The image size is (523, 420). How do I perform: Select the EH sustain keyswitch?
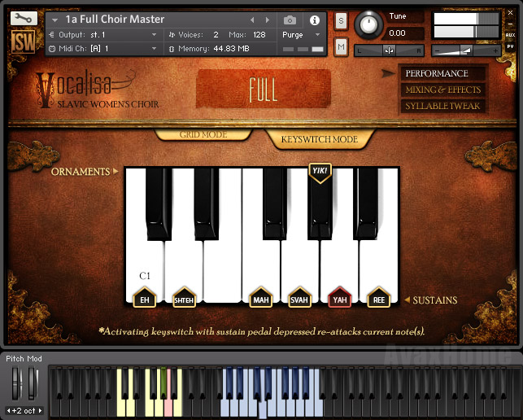145,297
